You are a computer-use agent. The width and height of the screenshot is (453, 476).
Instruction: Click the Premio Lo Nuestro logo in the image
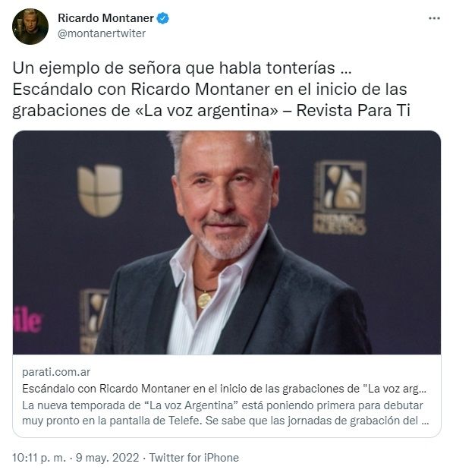340,197
